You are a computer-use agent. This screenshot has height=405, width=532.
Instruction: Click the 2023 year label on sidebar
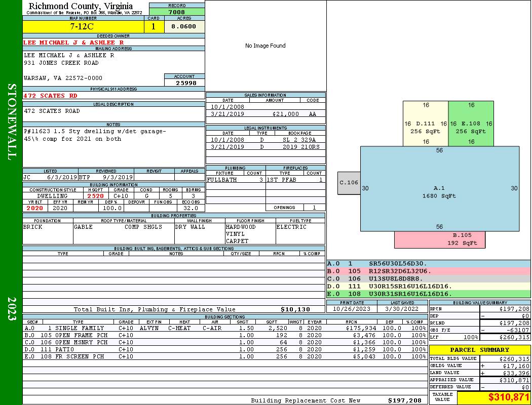click(12, 308)
